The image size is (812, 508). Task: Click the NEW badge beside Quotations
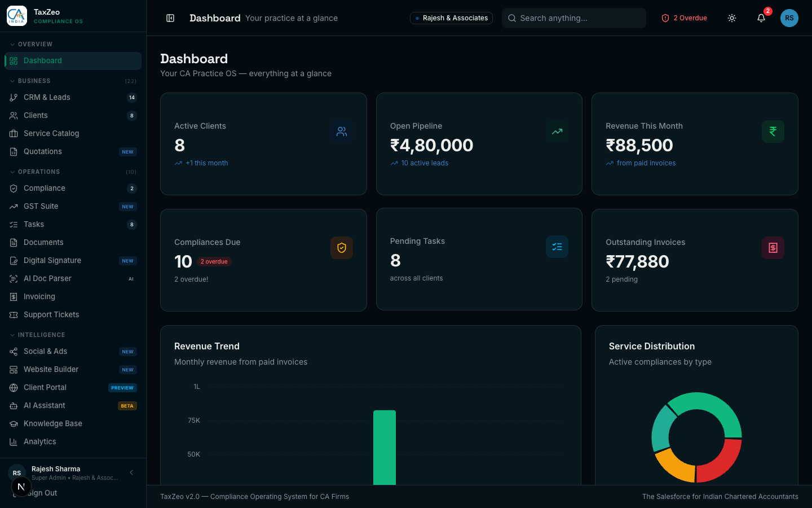click(x=128, y=152)
